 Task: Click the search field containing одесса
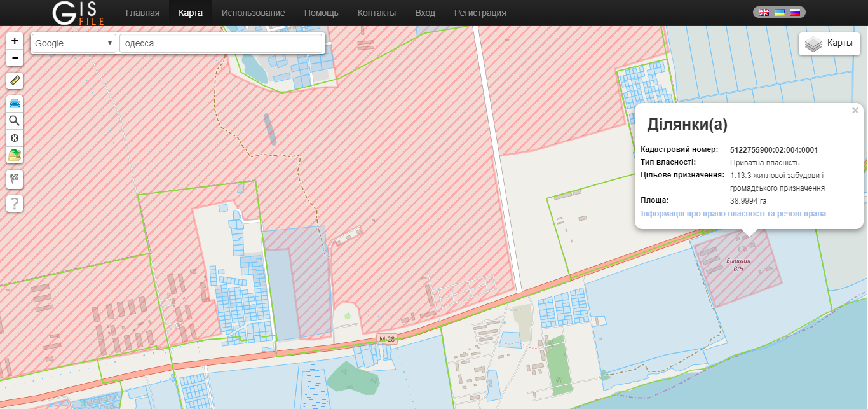pos(220,43)
